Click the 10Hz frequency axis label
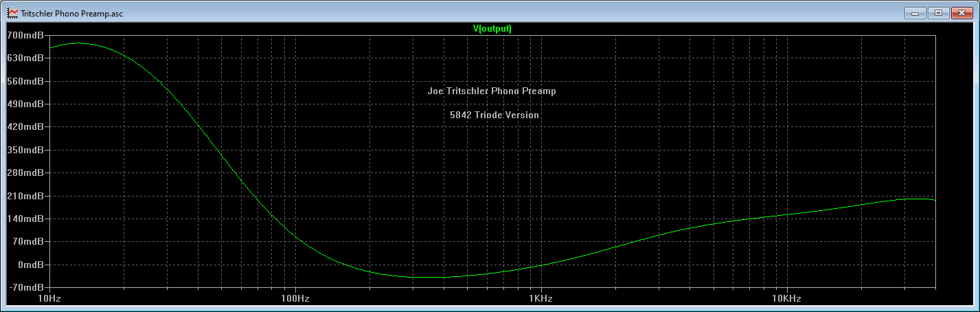This screenshot has width=980, height=312. pos(50,299)
